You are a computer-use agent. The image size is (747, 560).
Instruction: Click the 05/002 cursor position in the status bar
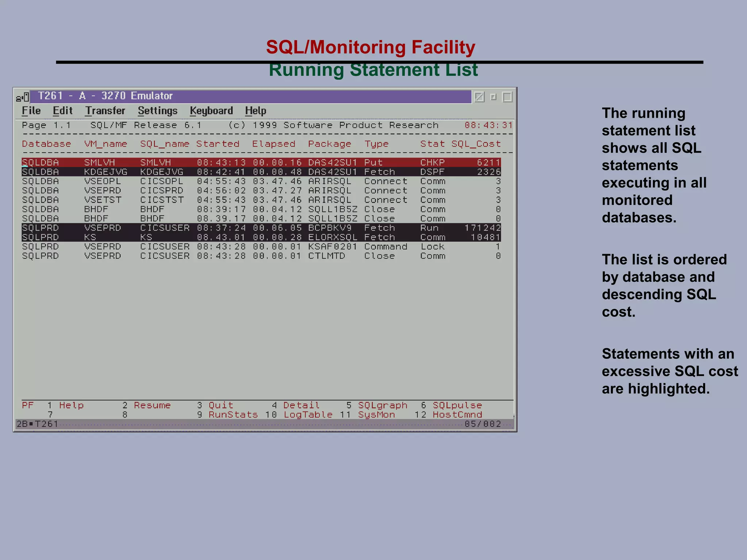[483, 424]
